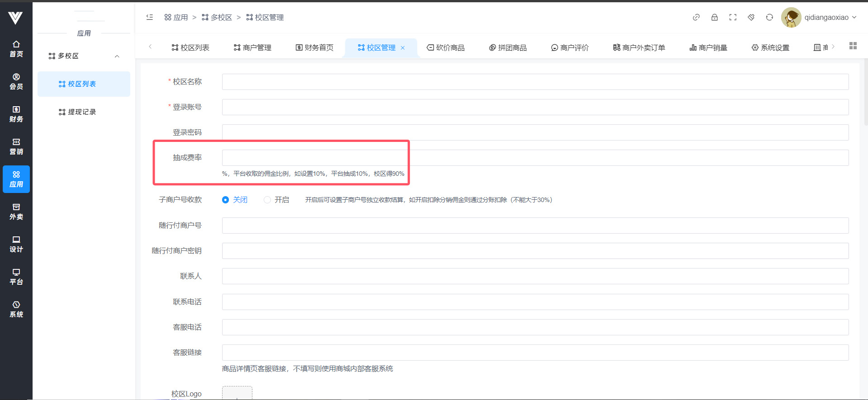Close the 校区管理 tab
868x400 pixels.
[403, 48]
